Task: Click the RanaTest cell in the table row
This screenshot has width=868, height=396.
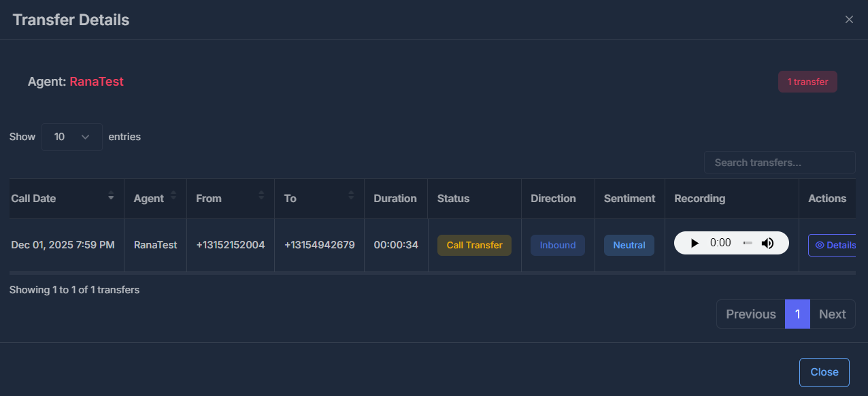Action: tap(155, 245)
